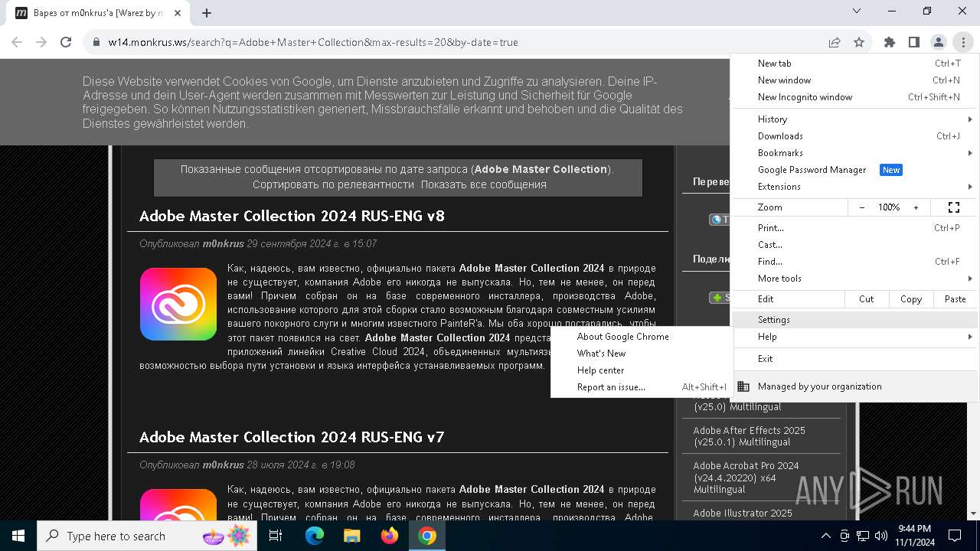
Task: Bookmark this tab with star icon
Action: [859, 42]
